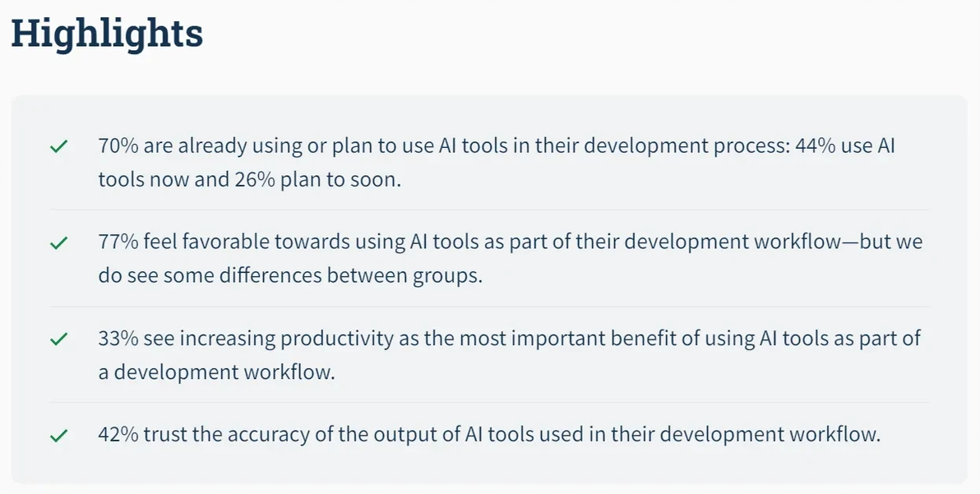
Task: Click the checkmark beside the 42% highlight
Action: pyautogui.click(x=58, y=436)
